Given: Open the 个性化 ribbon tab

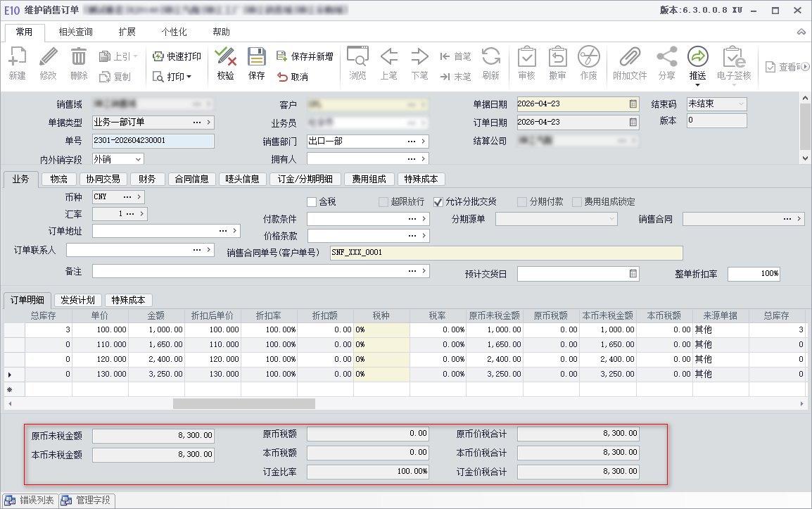Looking at the screenshot, I should click(174, 32).
